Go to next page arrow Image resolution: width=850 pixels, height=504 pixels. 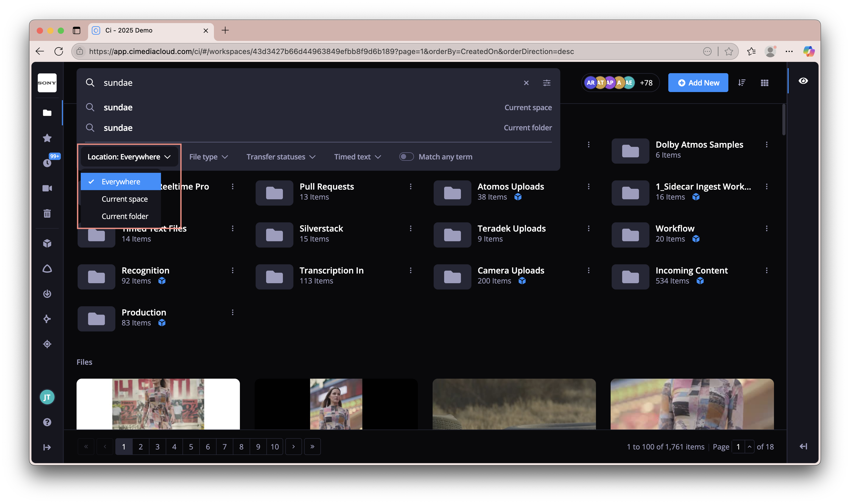(x=294, y=447)
